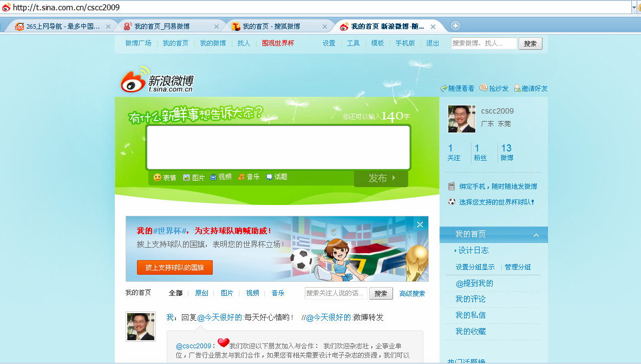Open 管理分组 link

518,267
